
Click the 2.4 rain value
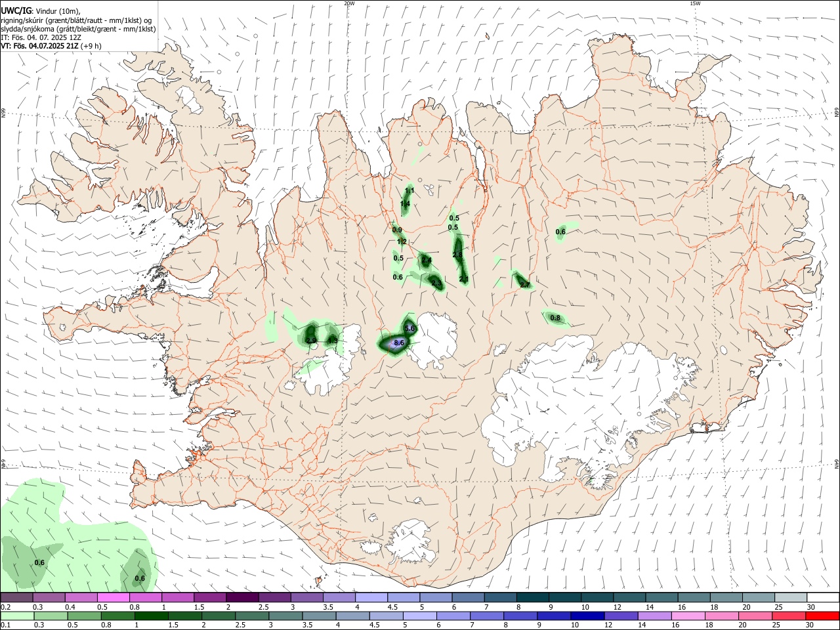coord(427,261)
